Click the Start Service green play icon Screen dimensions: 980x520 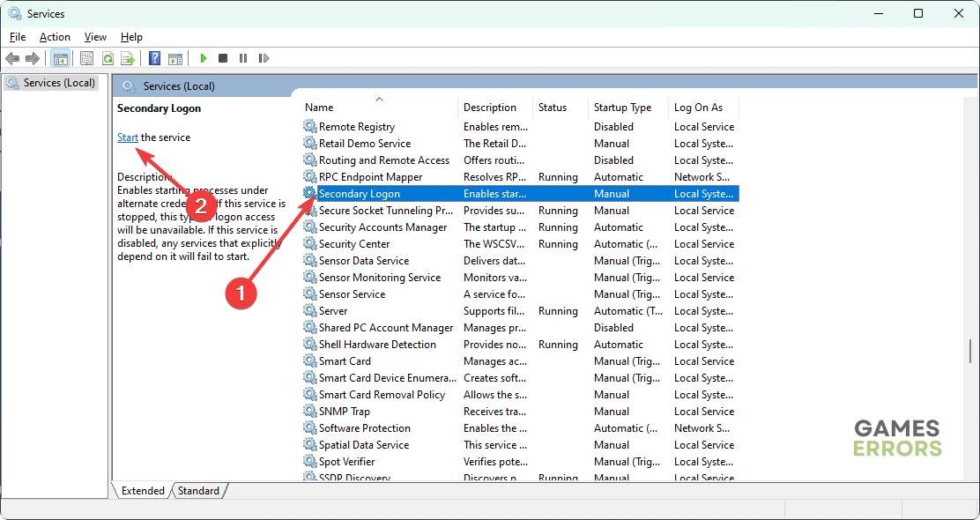tap(203, 59)
